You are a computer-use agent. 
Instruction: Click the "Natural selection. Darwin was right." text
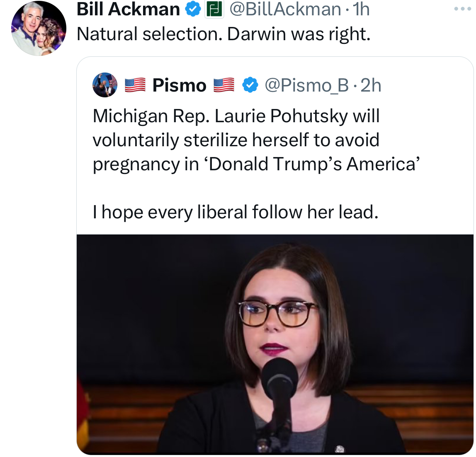point(223,34)
